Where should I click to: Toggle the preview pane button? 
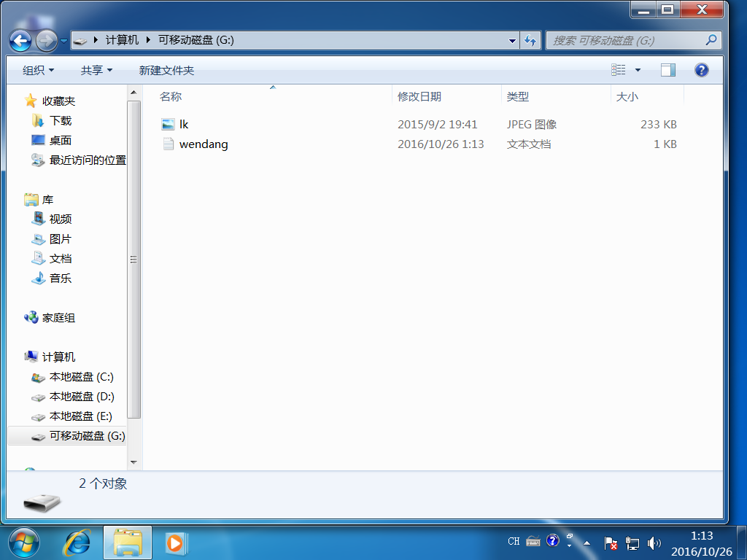click(x=668, y=70)
